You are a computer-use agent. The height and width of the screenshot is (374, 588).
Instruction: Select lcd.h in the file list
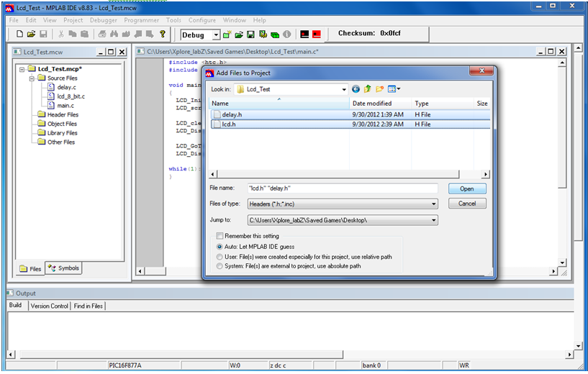(x=350, y=124)
